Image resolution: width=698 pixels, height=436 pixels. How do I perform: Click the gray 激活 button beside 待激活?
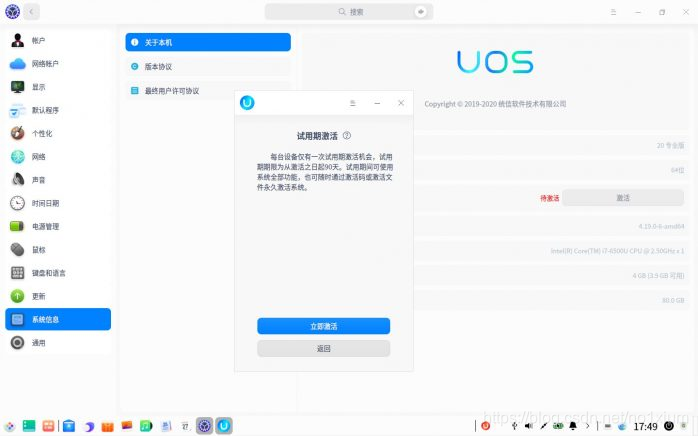coord(623,198)
